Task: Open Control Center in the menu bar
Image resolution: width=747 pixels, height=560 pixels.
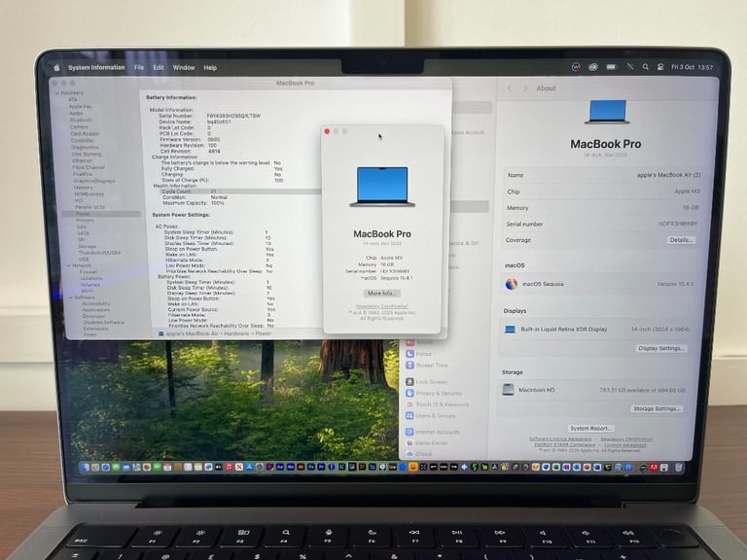Action: click(660, 67)
